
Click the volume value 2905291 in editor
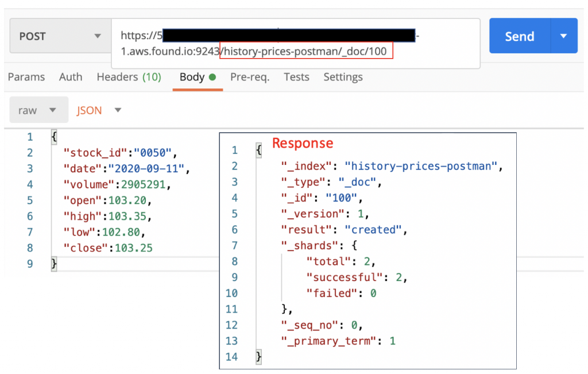142,184
